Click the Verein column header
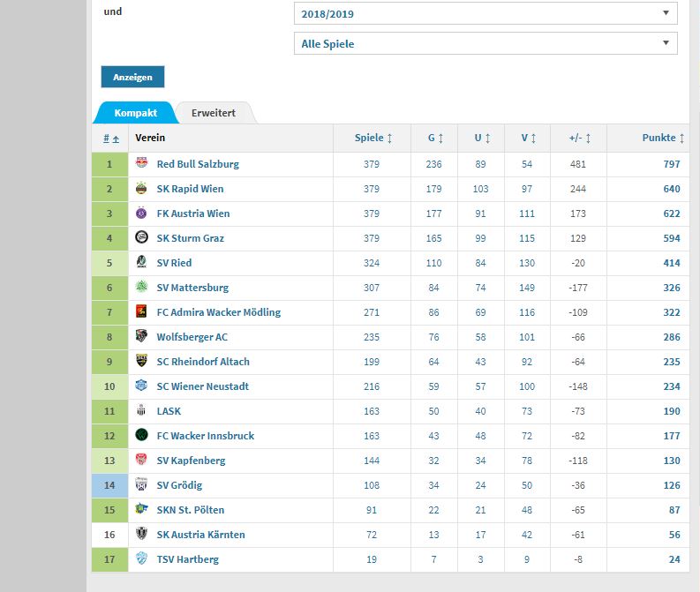 click(150, 138)
